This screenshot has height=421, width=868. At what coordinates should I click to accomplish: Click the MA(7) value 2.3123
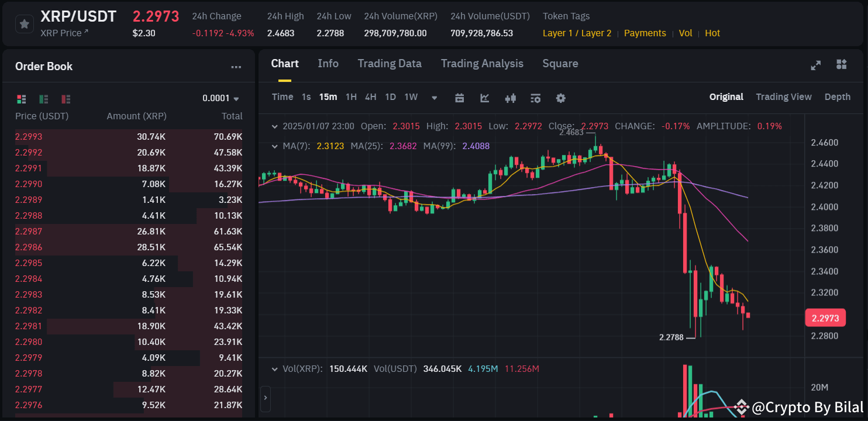330,146
